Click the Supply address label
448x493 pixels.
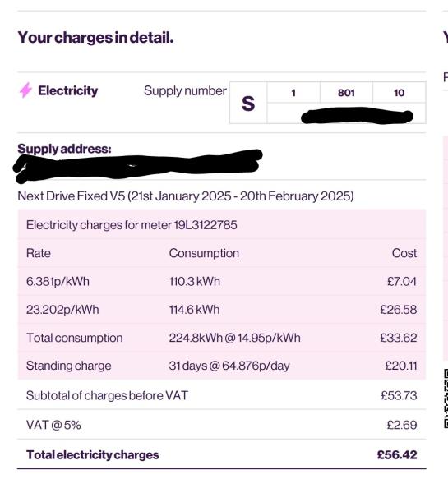point(64,149)
